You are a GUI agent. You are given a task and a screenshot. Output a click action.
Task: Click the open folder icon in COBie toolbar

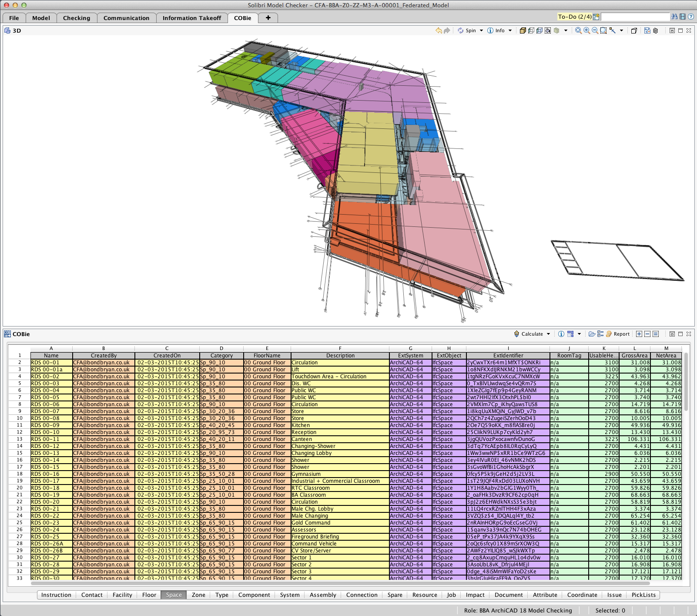click(x=592, y=334)
